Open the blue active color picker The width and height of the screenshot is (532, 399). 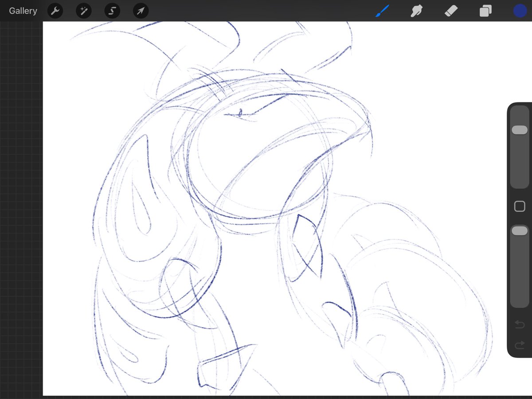tap(520, 11)
